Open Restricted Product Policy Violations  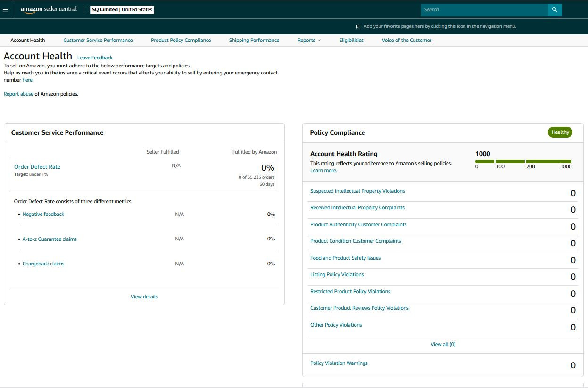[350, 291]
